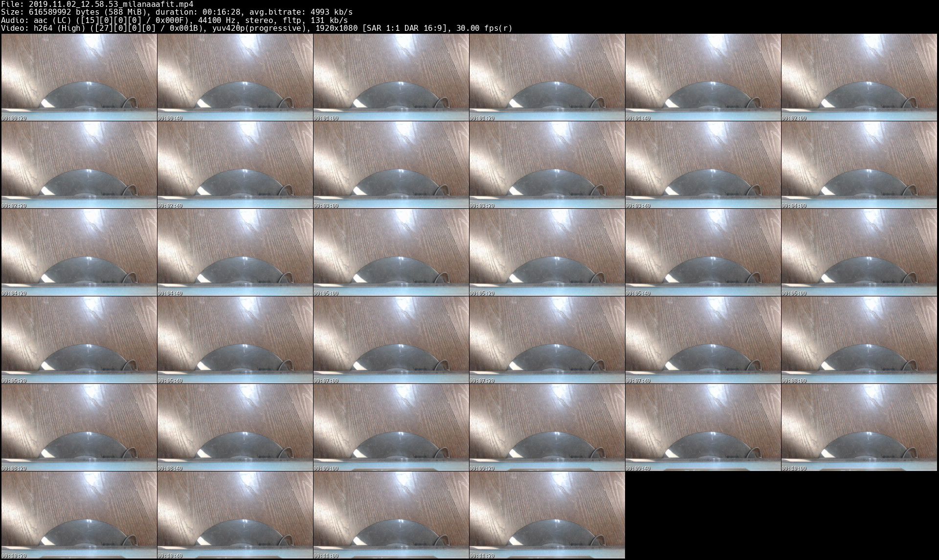Click the thumbnail at time 00:06:40
The width and height of the screenshot is (939, 560).
click(235, 340)
